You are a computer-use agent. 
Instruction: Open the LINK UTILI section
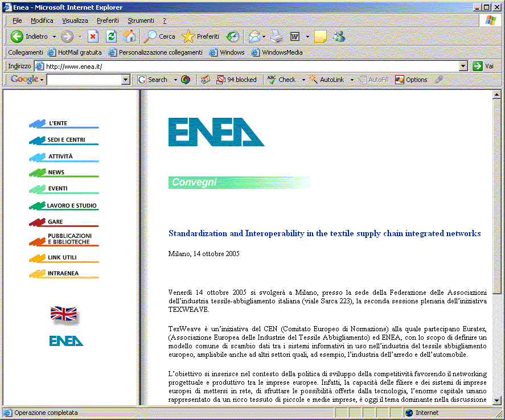tap(64, 258)
